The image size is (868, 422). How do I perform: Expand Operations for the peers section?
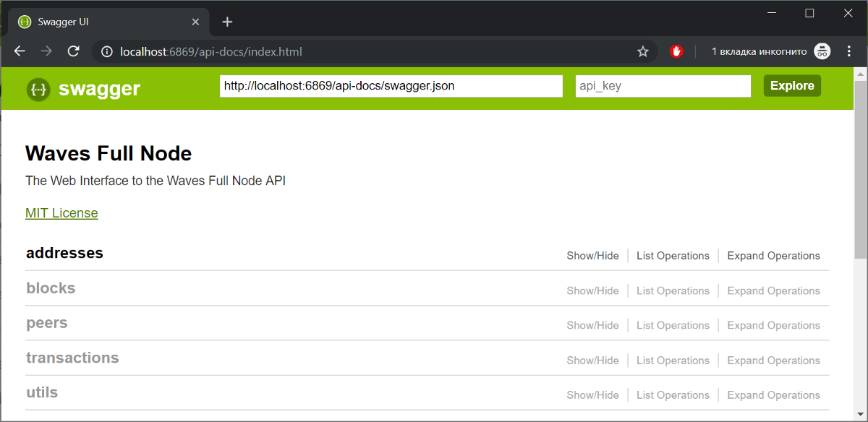(773, 325)
